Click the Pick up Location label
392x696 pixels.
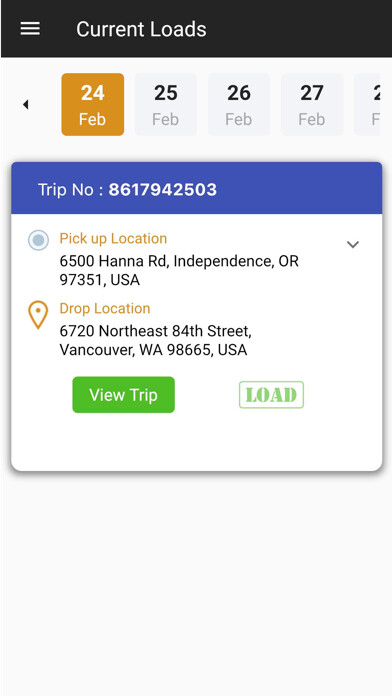point(113,238)
